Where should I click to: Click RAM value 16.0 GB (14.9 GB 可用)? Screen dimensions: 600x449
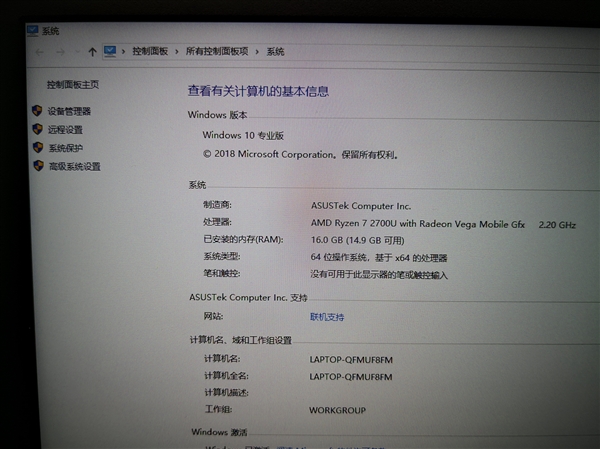click(x=357, y=240)
